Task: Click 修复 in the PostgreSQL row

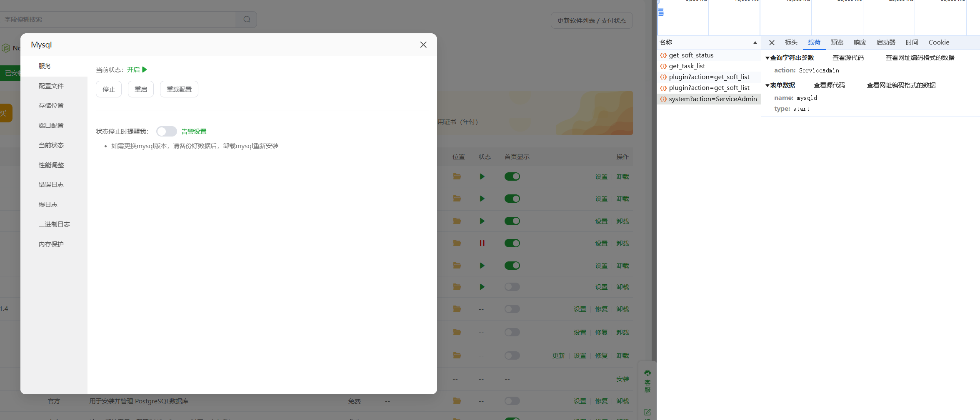Action: (601, 401)
